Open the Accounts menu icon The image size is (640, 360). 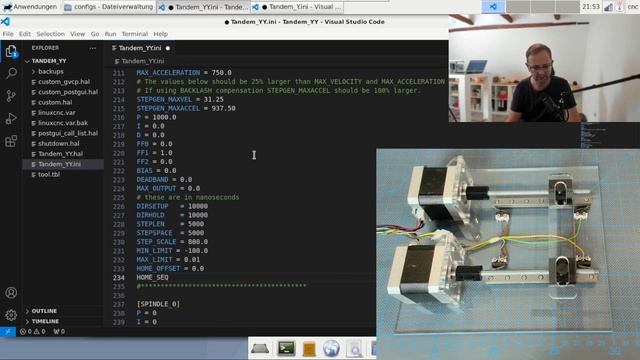11,293
